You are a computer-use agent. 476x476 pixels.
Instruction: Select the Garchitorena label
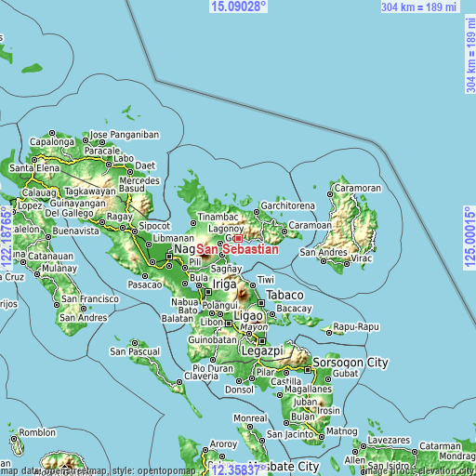point(288,205)
